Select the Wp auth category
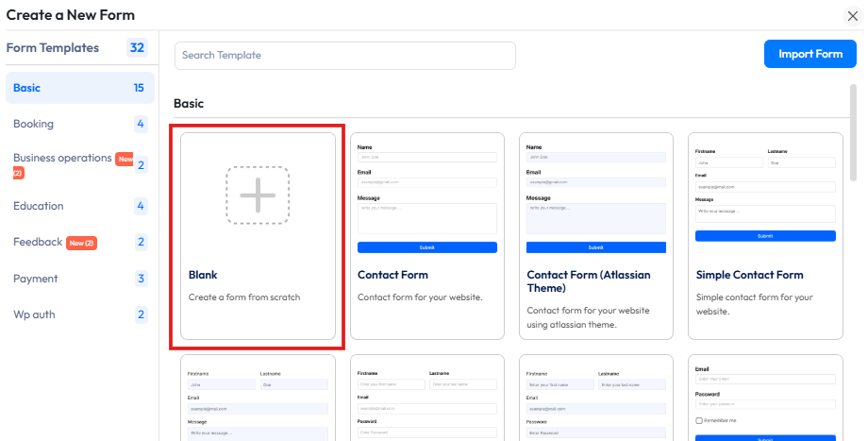This screenshot has height=441, width=868. pyautogui.click(x=35, y=314)
